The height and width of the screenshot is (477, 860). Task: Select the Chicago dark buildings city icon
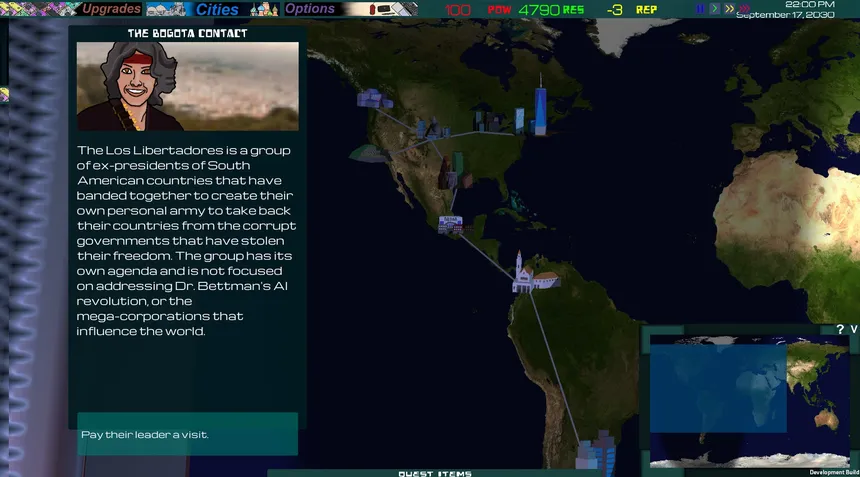(x=488, y=121)
